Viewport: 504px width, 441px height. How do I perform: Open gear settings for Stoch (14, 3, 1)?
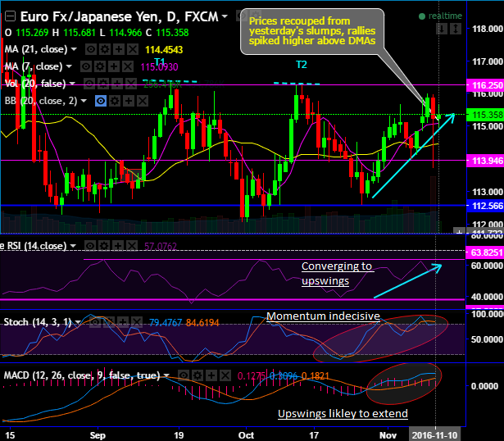109,322
